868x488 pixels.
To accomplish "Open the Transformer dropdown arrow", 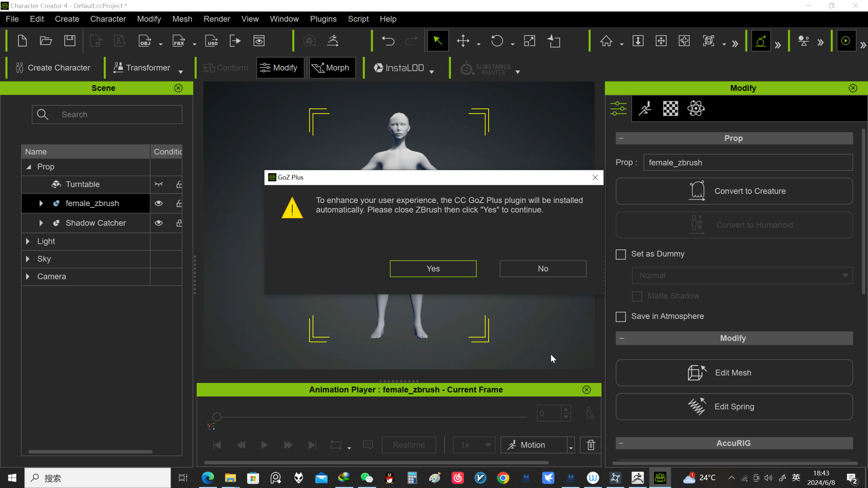I will [x=181, y=72].
